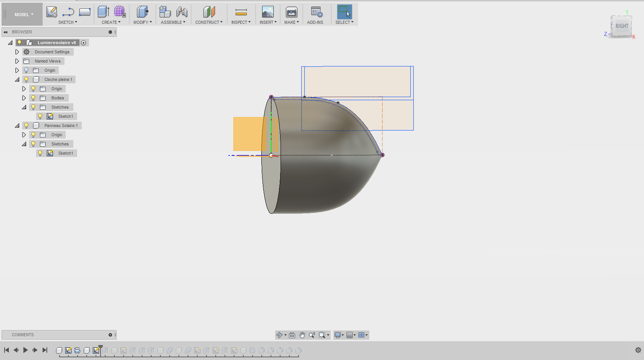
Task: Select the Named Views item
Action: 48,61
